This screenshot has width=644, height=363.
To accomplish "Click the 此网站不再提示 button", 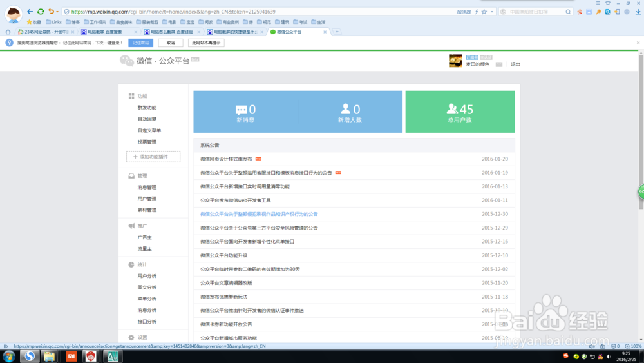I will [x=206, y=43].
